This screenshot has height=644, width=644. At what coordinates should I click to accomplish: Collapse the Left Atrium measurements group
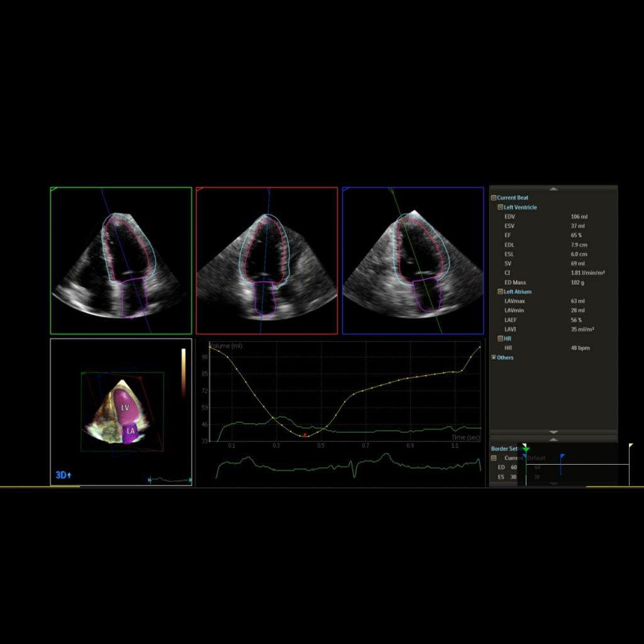point(501,292)
